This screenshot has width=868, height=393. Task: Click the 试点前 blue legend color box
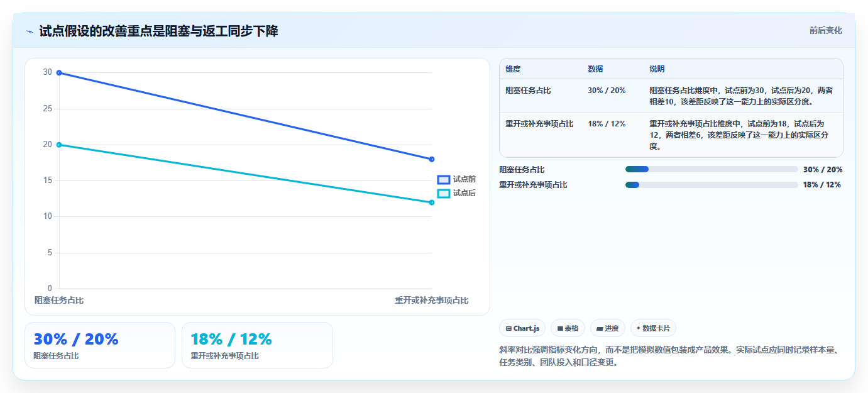click(444, 180)
